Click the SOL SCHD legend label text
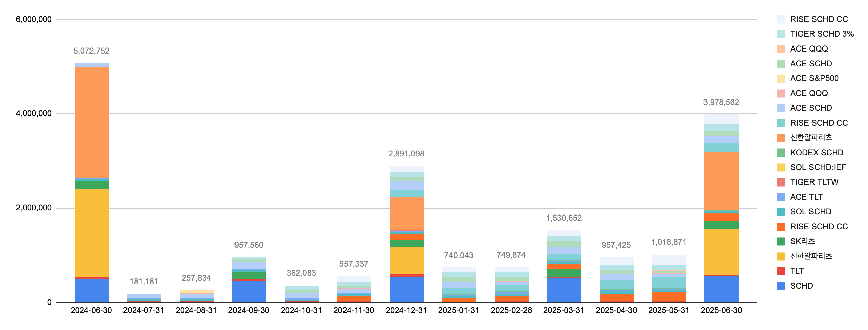Screen dimensions: 868x330 point(810,212)
